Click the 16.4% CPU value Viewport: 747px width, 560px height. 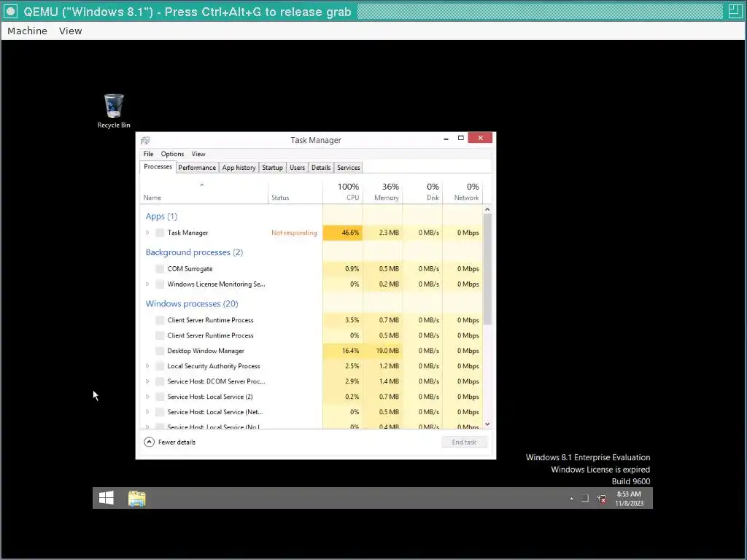[350, 351]
